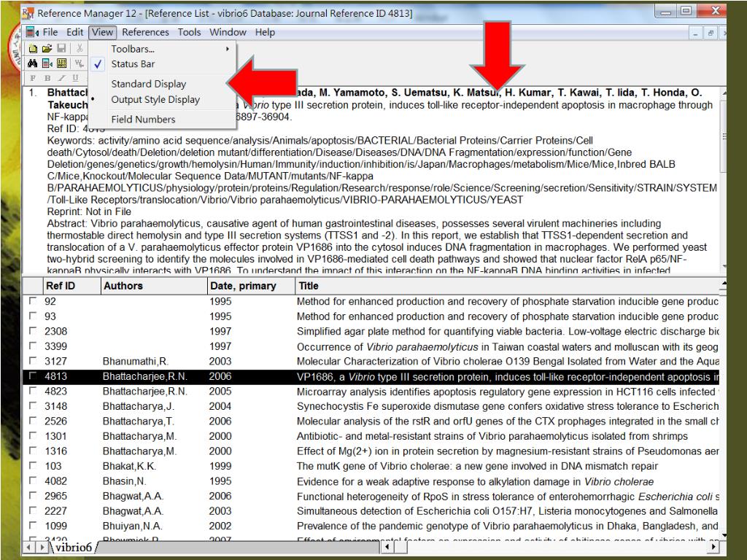Click the RM application icon in title bar
The height and width of the screenshot is (560, 747).
pyautogui.click(x=28, y=13)
